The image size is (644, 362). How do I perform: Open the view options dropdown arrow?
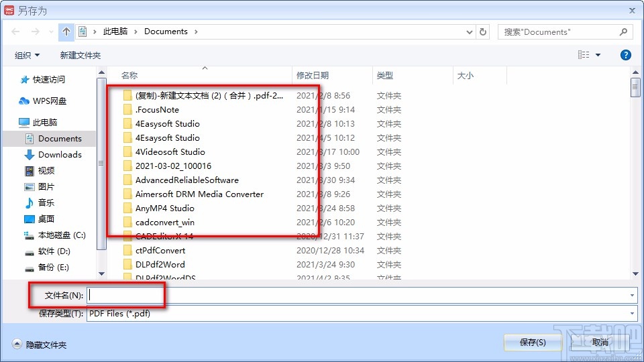click(598, 54)
